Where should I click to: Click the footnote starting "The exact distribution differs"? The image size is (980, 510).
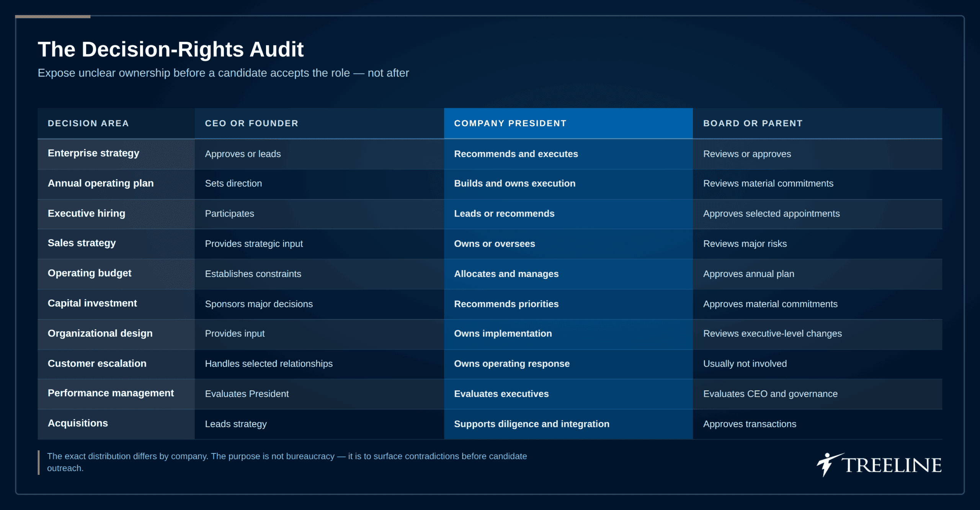[287, 462]
